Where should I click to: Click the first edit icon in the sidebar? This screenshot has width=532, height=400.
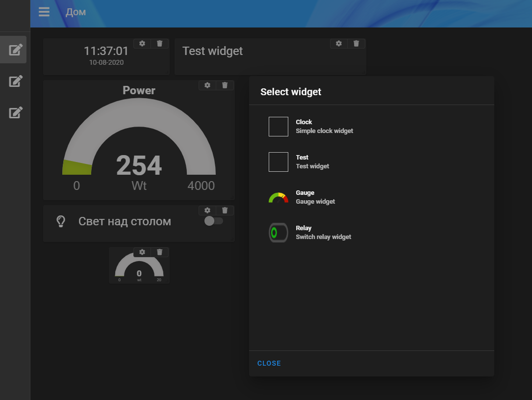15,49
